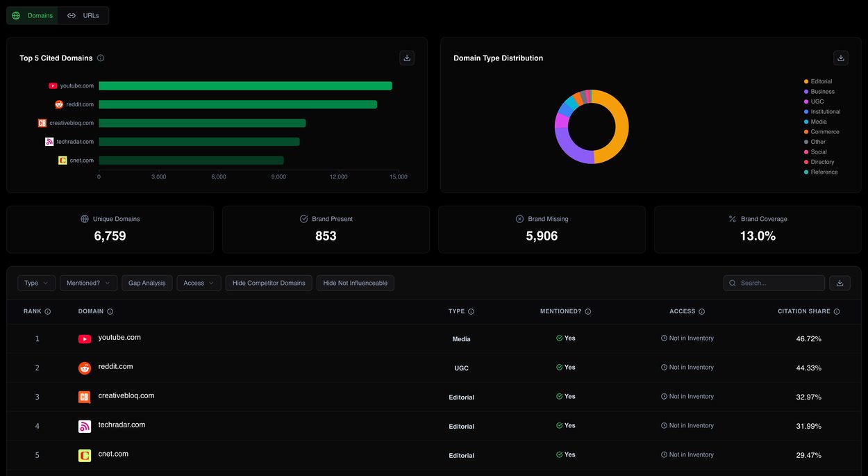The width and height of the screenshot is (868, 476).
Task: Switch to the URLs tab
Action: pos(83,15)
